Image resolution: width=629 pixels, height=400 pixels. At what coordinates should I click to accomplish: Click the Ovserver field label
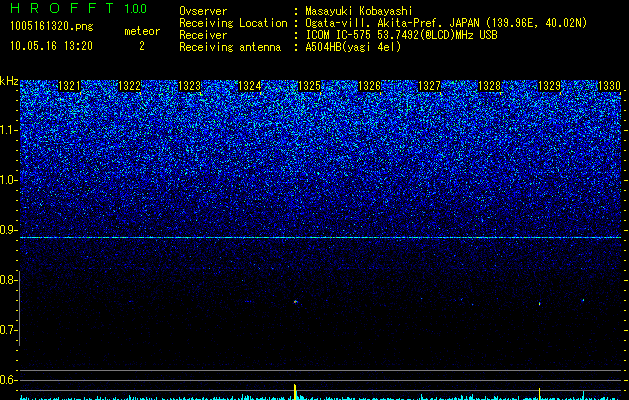pyautogui.click(x=203, y=11)
